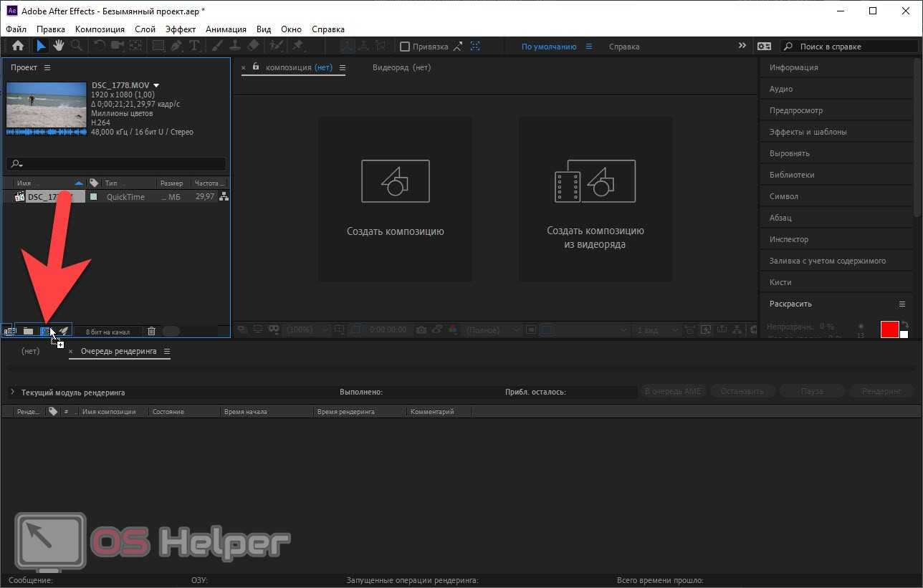Screen dimensions: 923x588
Task: Switch to the Очередь рендеринга tab
Action: click(x=118, y=352)
